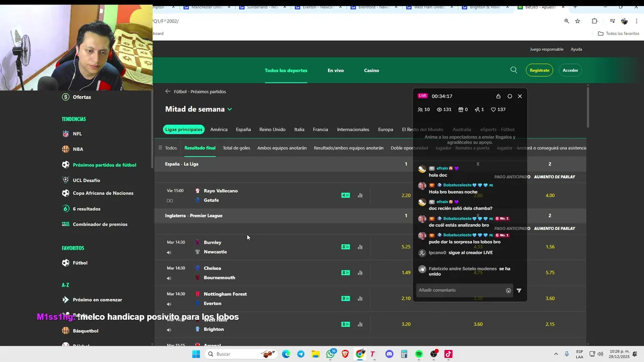Close the LIVE chat overlay panel
644x362 pixels.
tap(520, 96)
